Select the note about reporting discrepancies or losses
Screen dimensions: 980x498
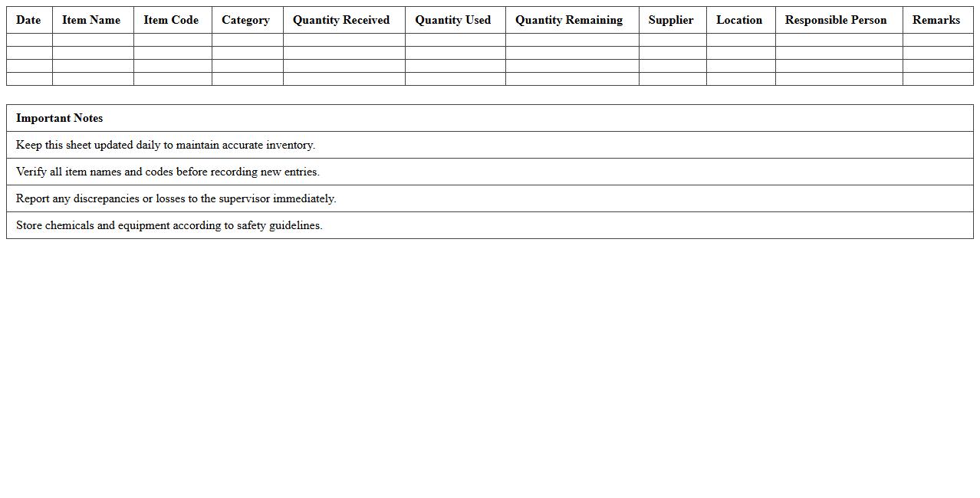pyautogui.click(x=176, y=198)
